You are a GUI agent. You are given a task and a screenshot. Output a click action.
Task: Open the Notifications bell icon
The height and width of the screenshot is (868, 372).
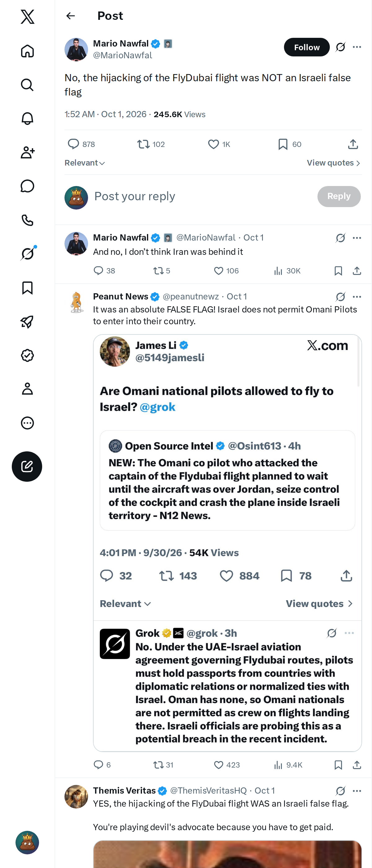27,118
